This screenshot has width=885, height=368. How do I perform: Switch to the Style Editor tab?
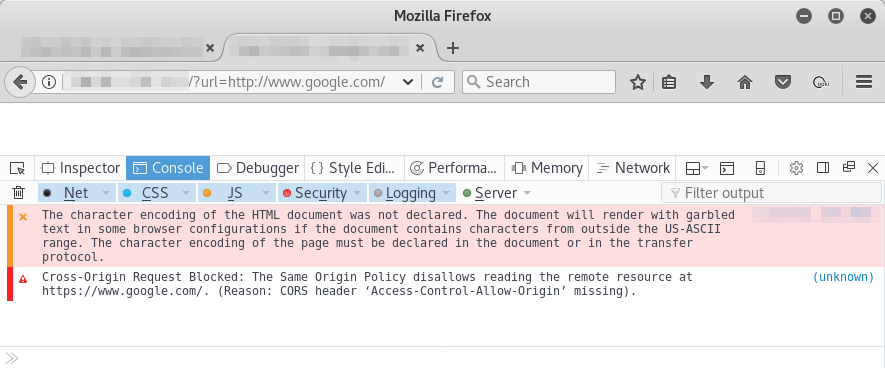[354, 168]
